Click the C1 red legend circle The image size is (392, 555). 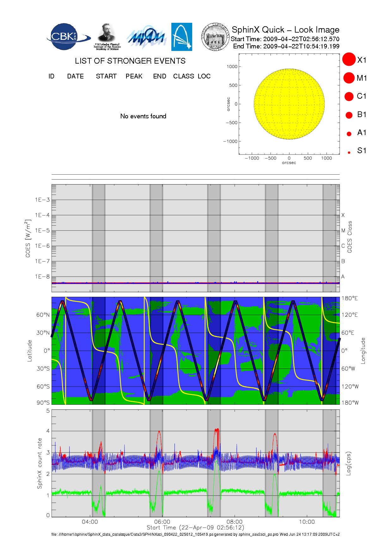(x=349, y=96)
